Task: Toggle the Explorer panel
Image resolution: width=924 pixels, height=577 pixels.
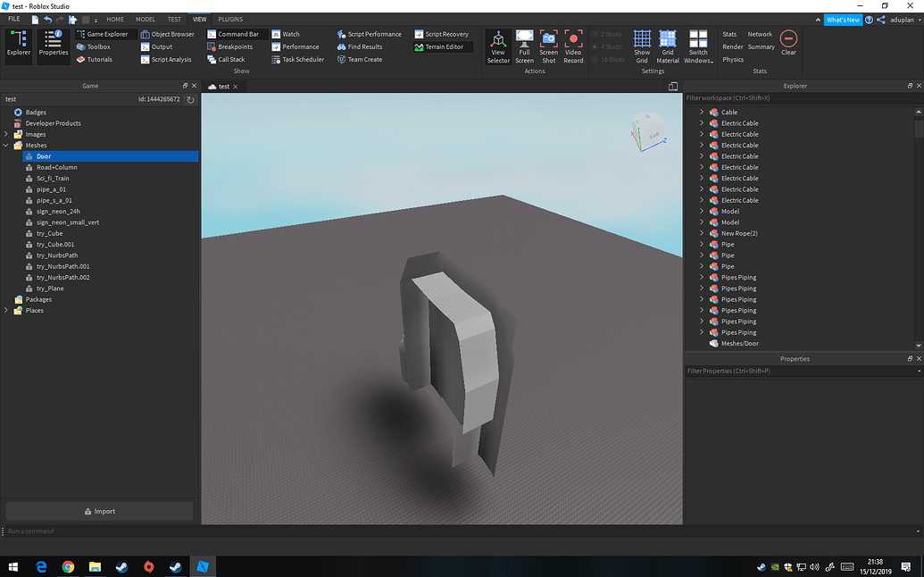Action: pyautogui.click(x=19, y=46)
